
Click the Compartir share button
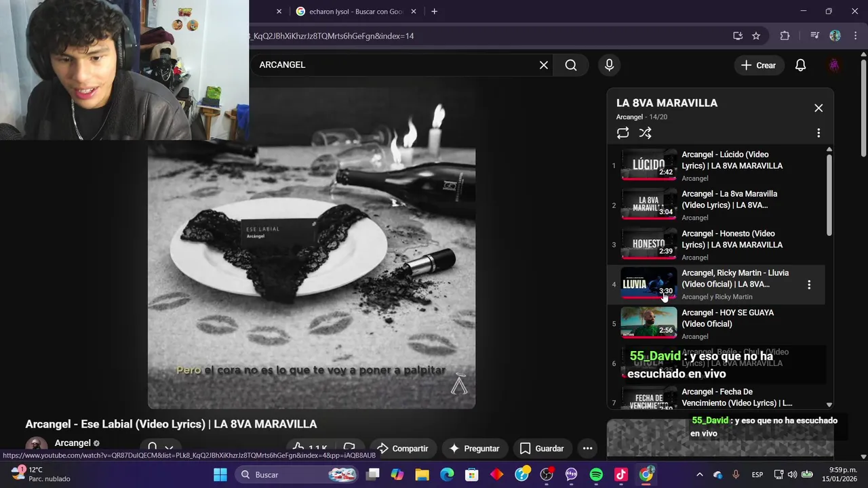click(x=403, y=448)
